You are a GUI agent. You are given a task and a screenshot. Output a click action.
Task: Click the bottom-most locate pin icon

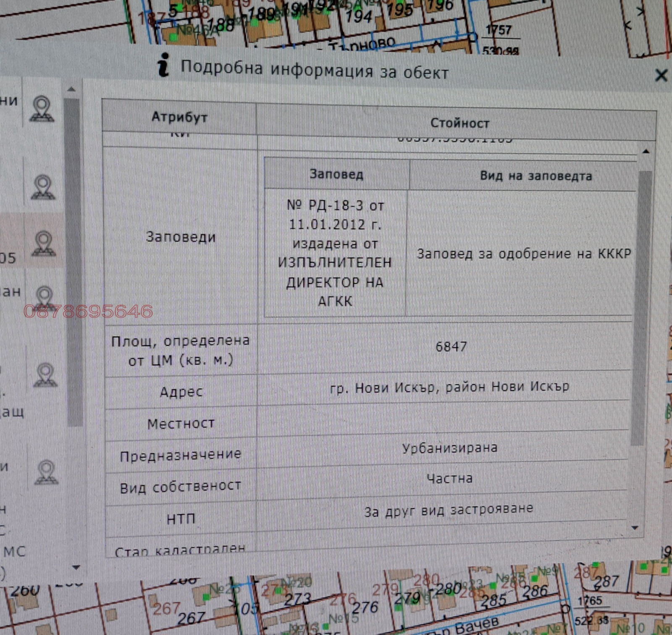pos(46,472)
